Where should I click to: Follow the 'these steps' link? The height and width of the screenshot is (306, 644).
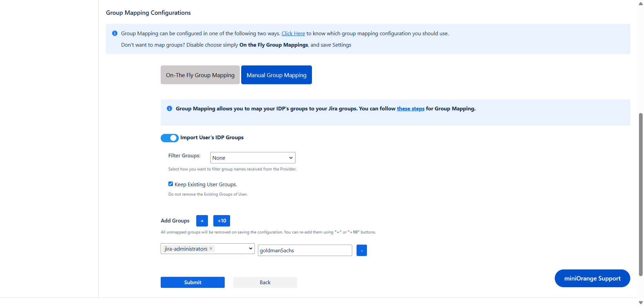[411, 109]
